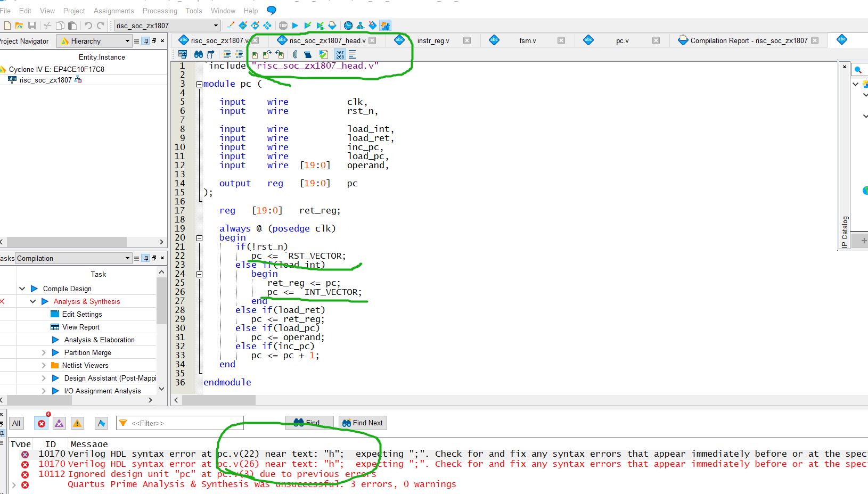Open the Processing menu
This screenshot has height=494, width=868.
point(159,11)
